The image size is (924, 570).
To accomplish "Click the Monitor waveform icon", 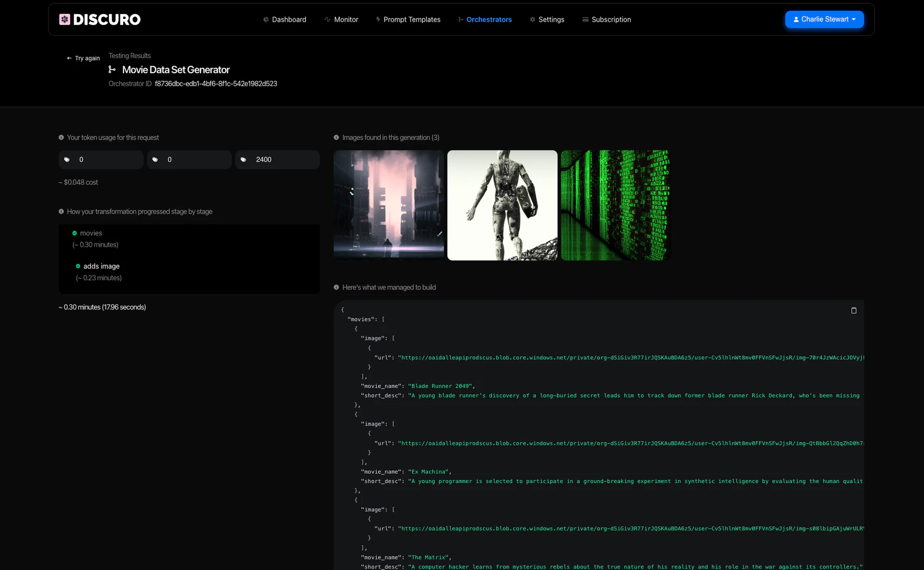I will click(x=326, y=19).
